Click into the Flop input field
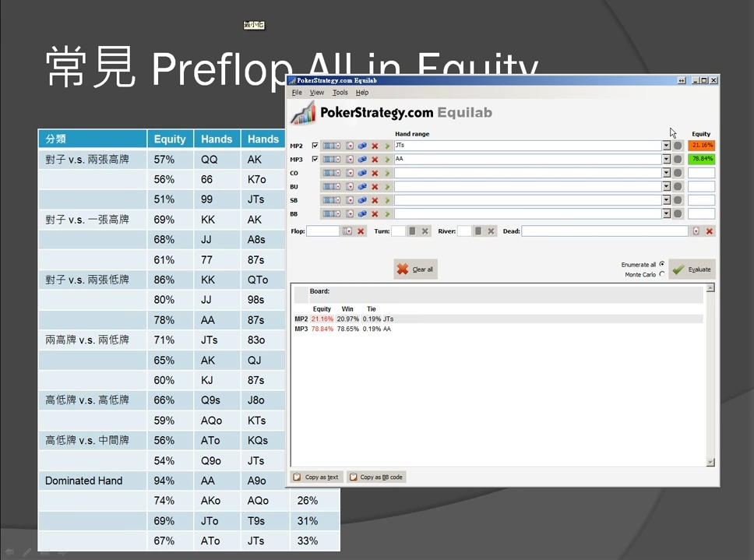The height and width of the screenshot is (560, 754). pos(322,231)
